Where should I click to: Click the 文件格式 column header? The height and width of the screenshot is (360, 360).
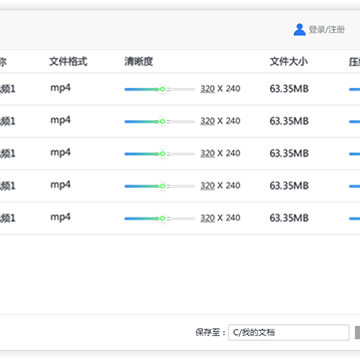coord(68,61)
